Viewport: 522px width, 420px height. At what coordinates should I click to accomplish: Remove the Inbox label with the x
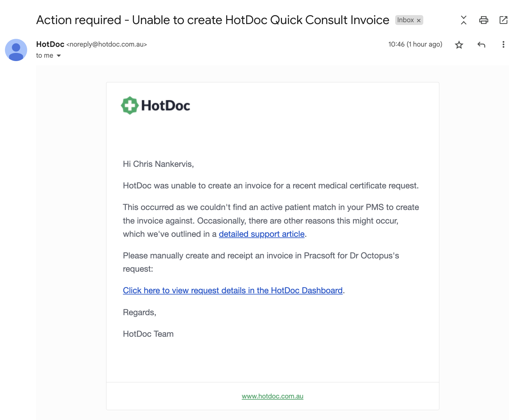click(419, 20)
